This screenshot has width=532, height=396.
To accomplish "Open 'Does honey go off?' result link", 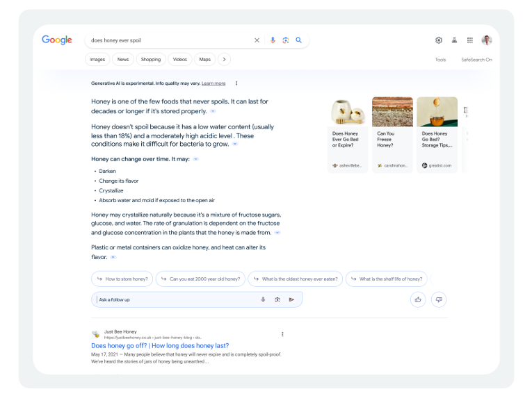I will pyautogui.click(x=160, y=345).
